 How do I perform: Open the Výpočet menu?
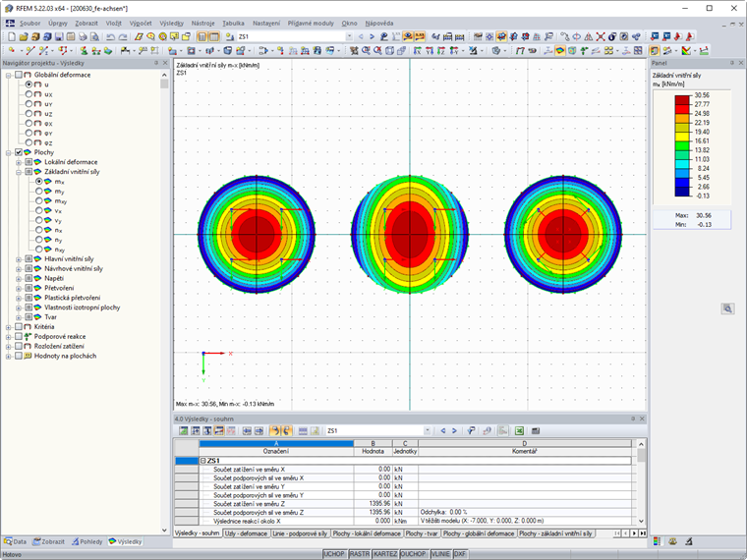pos(141,23)
